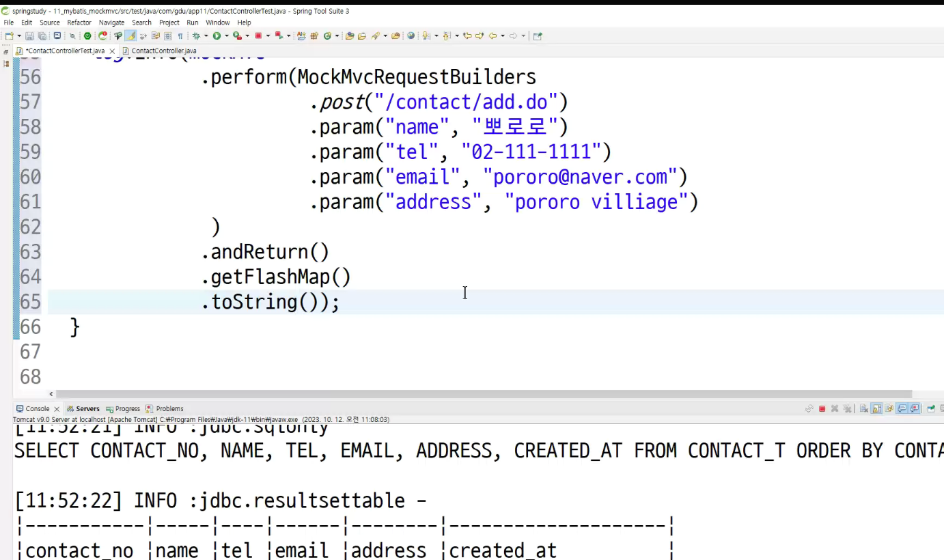This screenshot has height=560, width=944.
Task: Click the Last Edit Location arrow icon
Action: pyautogui.click(x=468, y=36)
